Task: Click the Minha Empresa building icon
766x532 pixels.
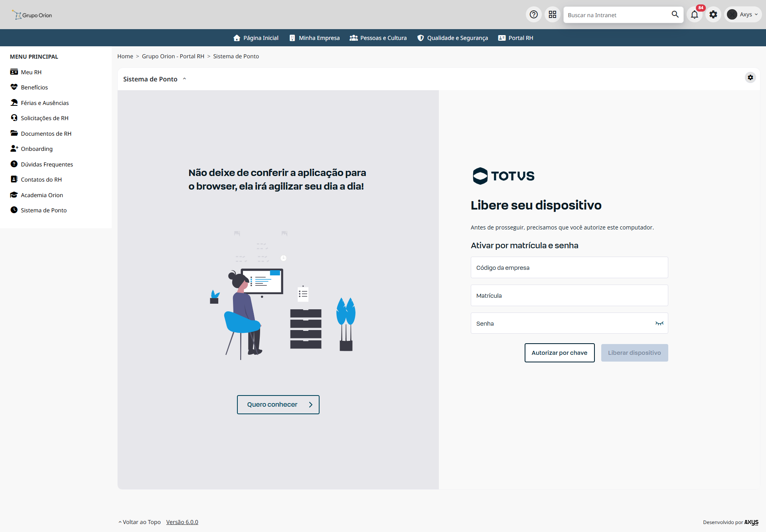Action: pos(292,38)
